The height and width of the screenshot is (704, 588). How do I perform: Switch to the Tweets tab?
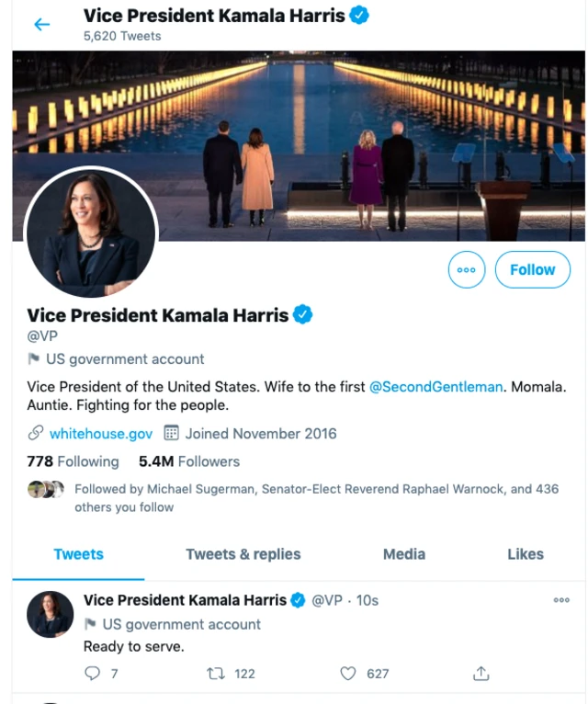[78, 554]
